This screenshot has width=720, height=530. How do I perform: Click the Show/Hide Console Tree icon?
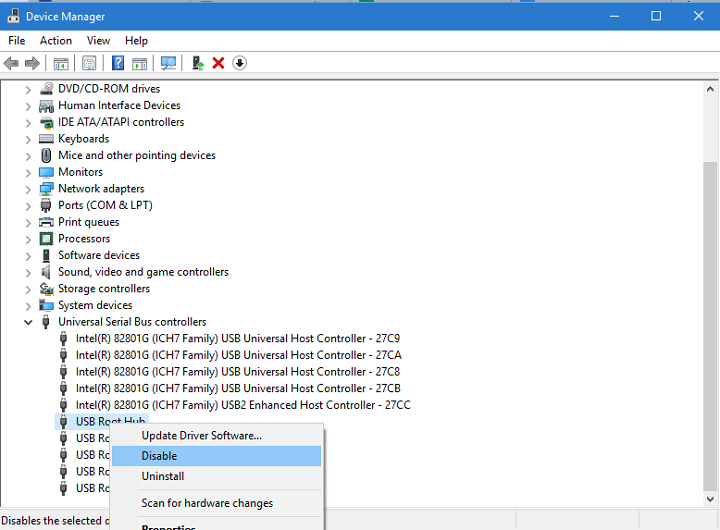(61, 63)
